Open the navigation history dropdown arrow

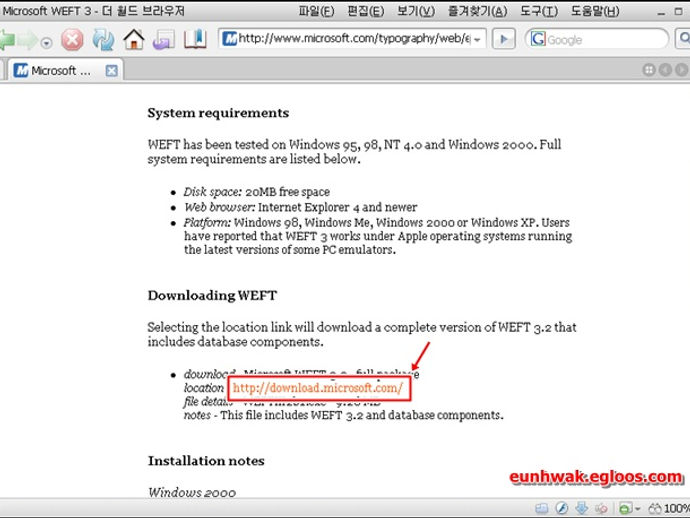pos(46,43)
